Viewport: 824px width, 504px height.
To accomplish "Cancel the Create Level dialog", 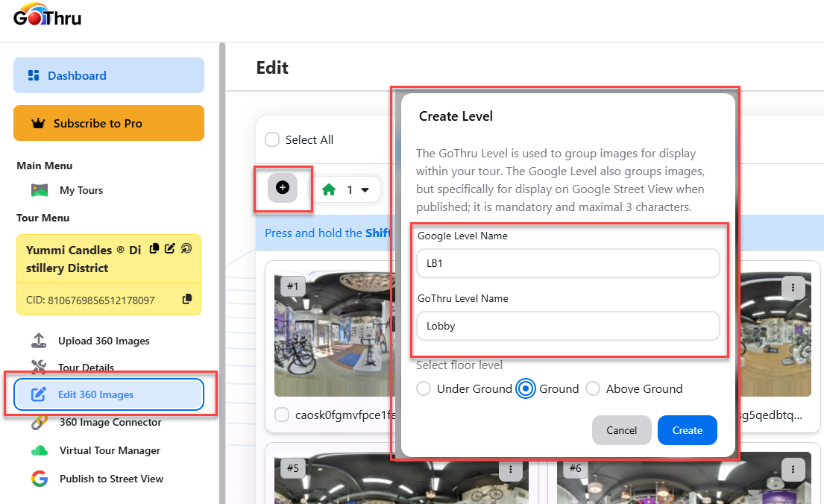I will (621, 430).
